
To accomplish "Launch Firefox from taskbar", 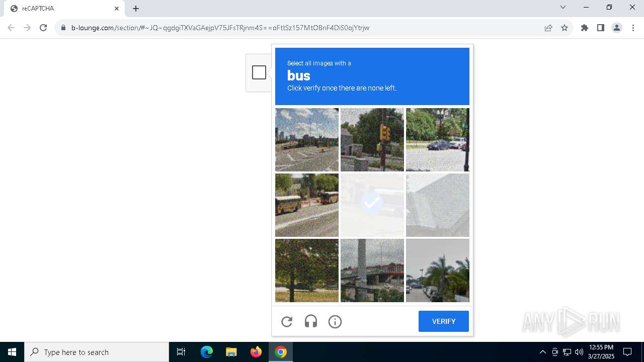I will point(256,352).
